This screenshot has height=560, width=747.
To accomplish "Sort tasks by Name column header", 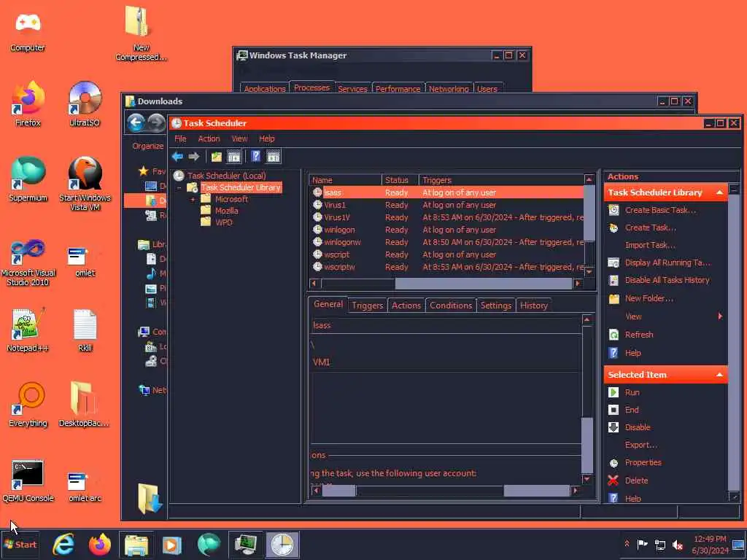I will point(345,180).
